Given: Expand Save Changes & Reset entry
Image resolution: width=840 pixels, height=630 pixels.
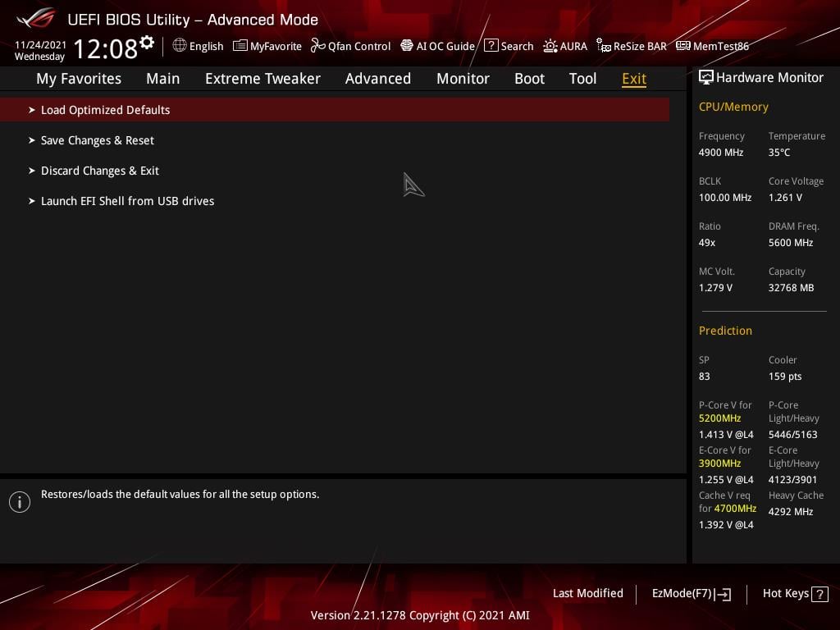Looking at the screenshot, I should tap(335, 140).
